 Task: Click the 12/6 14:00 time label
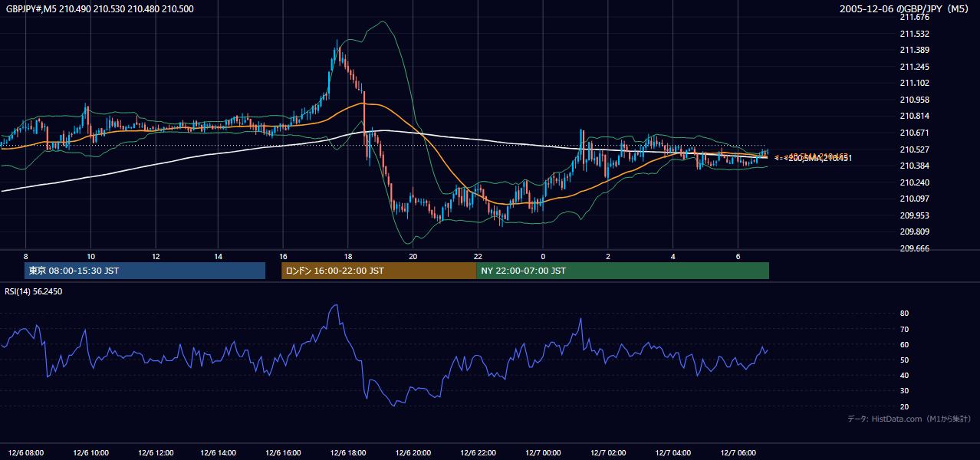[x=220, y=452]
